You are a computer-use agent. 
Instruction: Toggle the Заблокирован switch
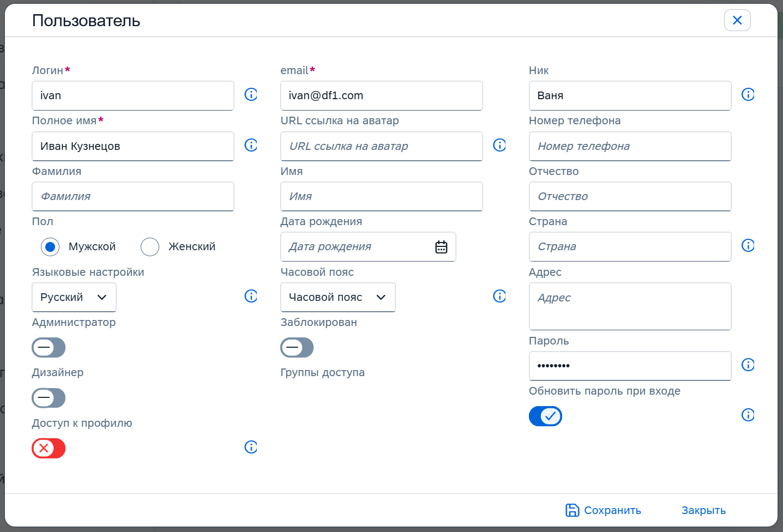(297, 347)
